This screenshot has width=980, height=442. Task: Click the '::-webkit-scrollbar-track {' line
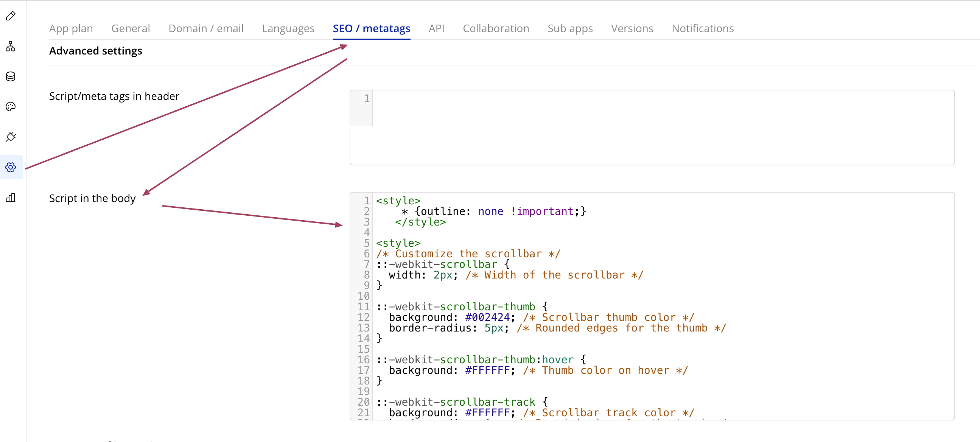coord(462,402)
